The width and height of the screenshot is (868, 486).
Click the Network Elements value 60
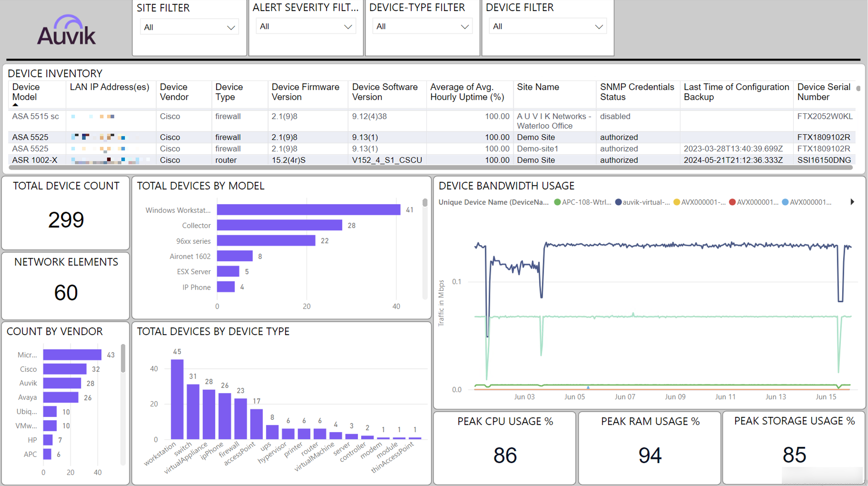coord(66,292)
